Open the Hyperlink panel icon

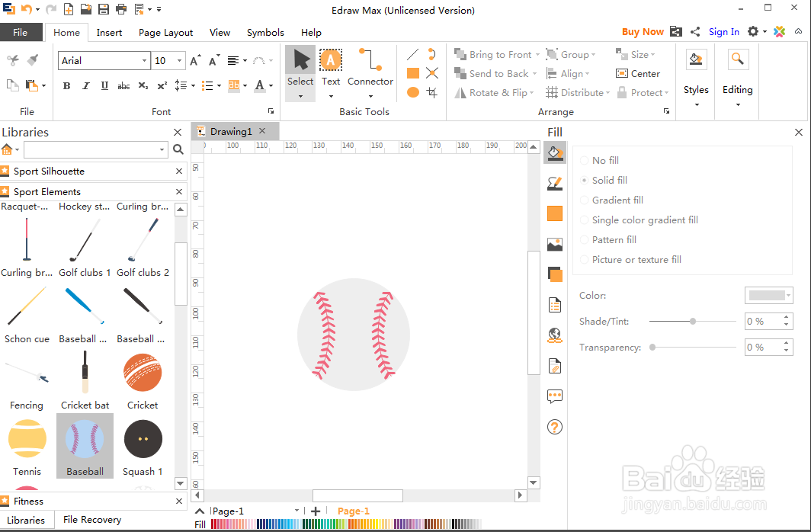tap(554, 335)
